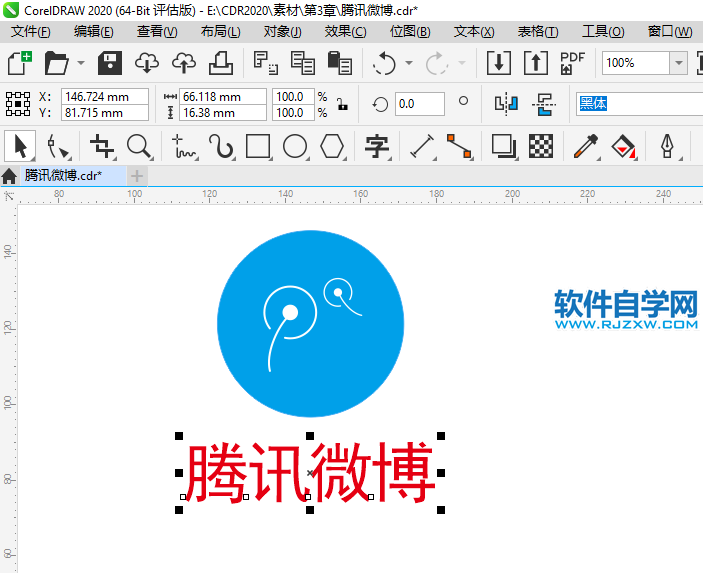
Task: Select the Parallel Dimension tool
Action: pos(422,146)
